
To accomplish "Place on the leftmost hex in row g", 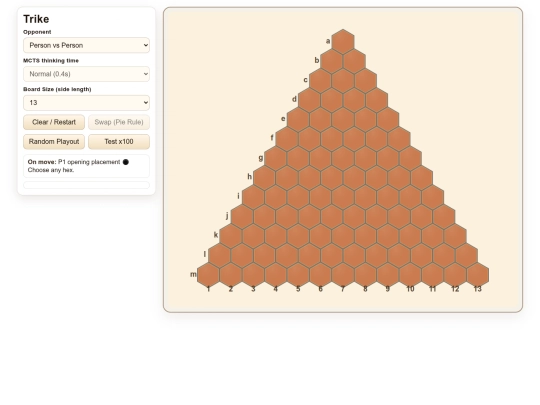I will (x=275, y=158).
